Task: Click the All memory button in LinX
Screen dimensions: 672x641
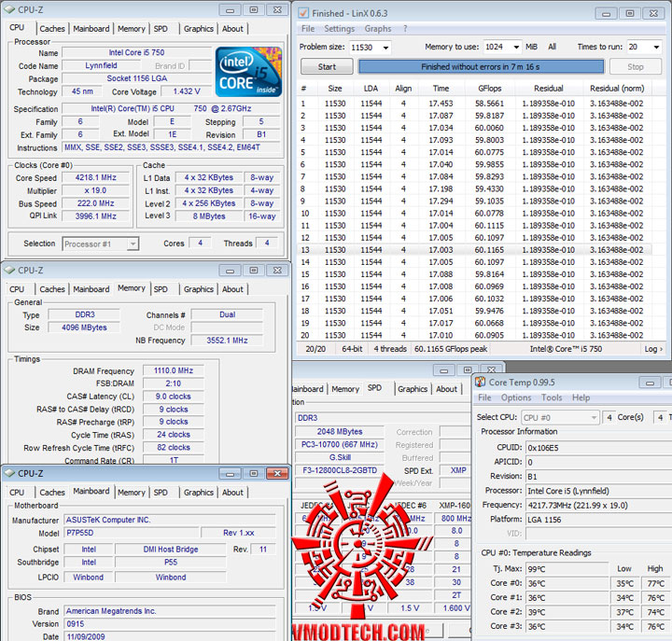Action: pyautogui.click(x=552, y=47)
